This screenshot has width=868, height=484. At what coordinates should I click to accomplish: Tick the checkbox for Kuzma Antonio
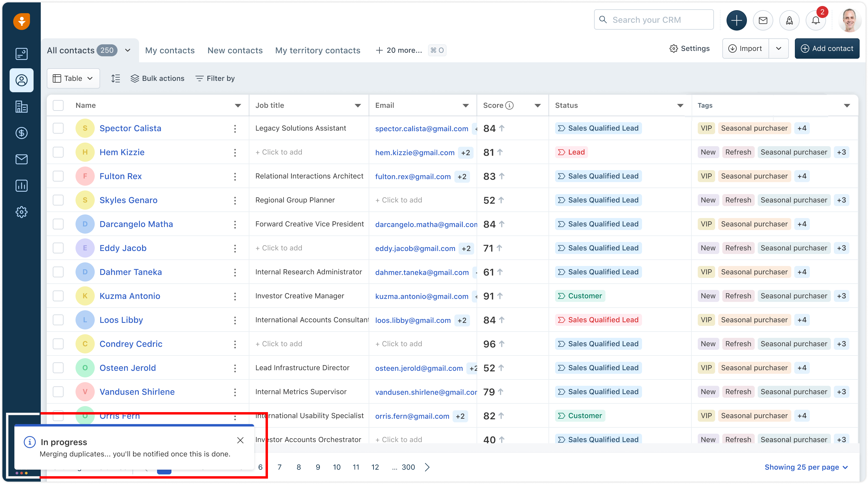(x=58, y=296)
